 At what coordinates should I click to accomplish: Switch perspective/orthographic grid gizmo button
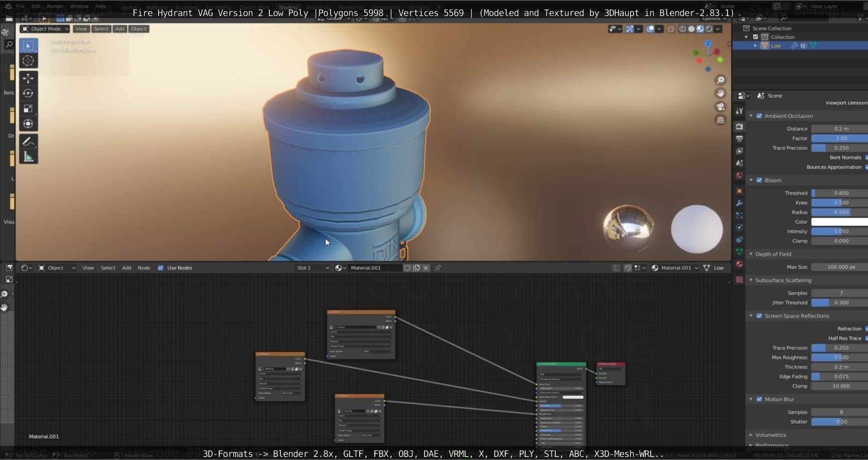pos(720,120)
